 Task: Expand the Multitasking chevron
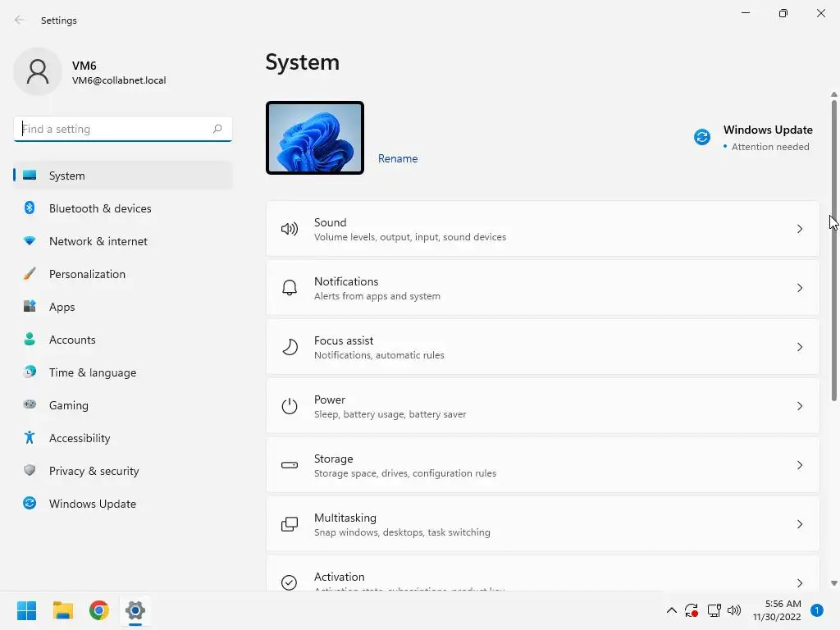point(799,524)
